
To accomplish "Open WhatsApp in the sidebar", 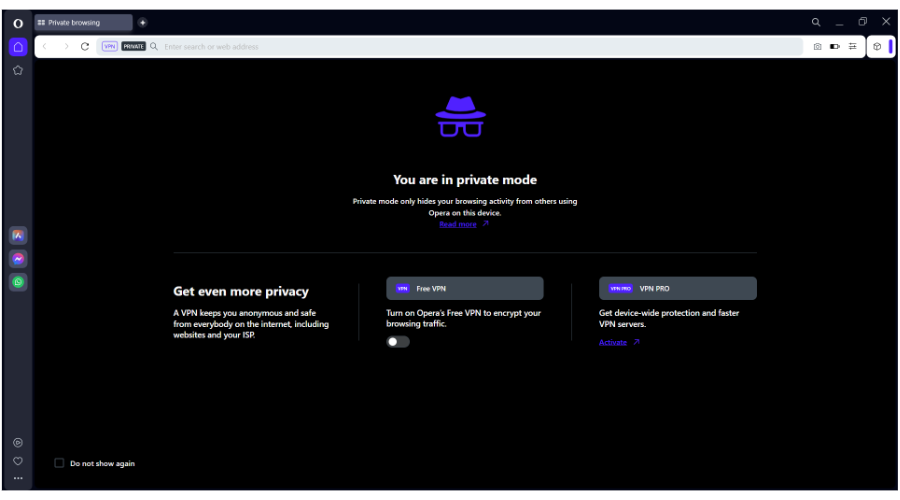I will [x=18, y=282].
